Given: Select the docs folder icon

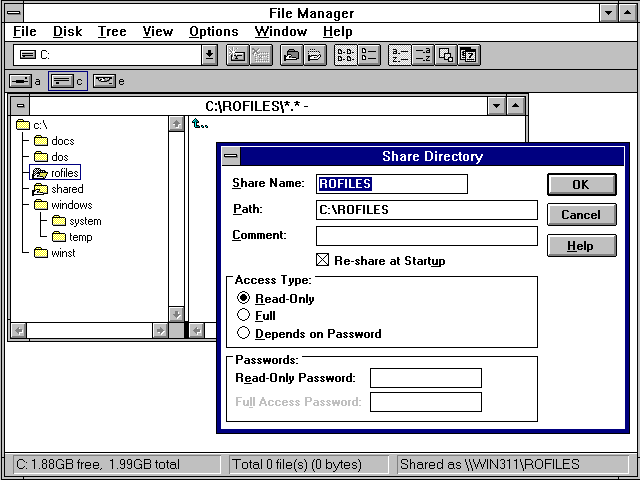Looking at the screenshot, I should click(x=41, y=141).
